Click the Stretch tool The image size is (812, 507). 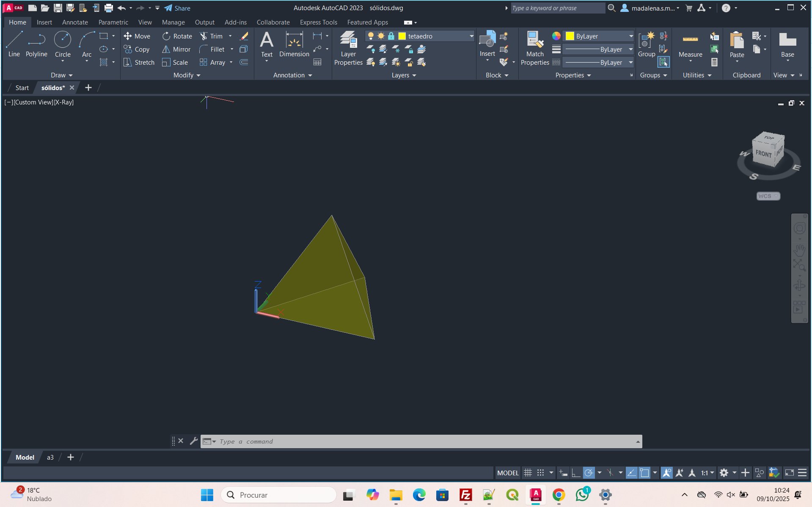(139, 63)
